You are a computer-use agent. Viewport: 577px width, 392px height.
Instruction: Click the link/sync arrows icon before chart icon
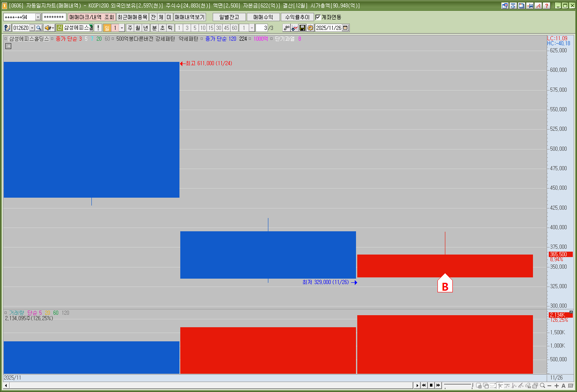coord(287,28)
